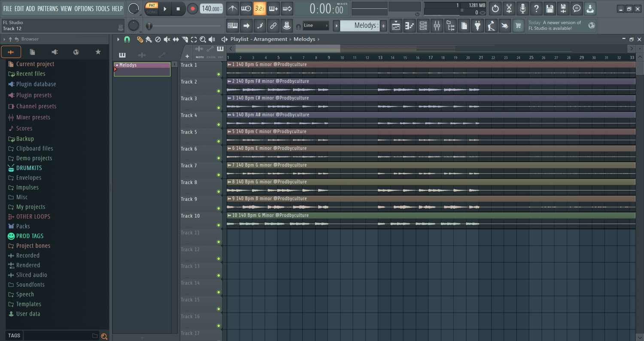
Task: Switch to SONG mode
Action: pyautogui.click(x=152, y=12)
